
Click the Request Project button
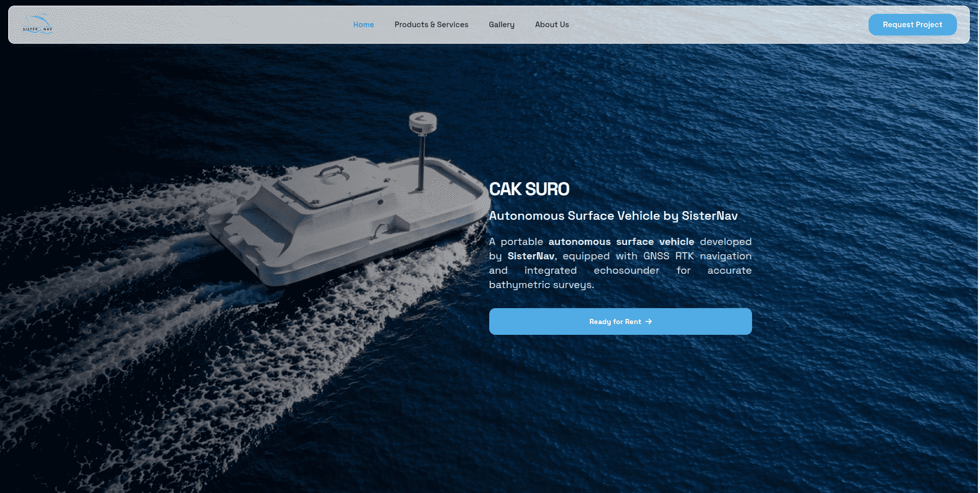[x=912, y=25]
